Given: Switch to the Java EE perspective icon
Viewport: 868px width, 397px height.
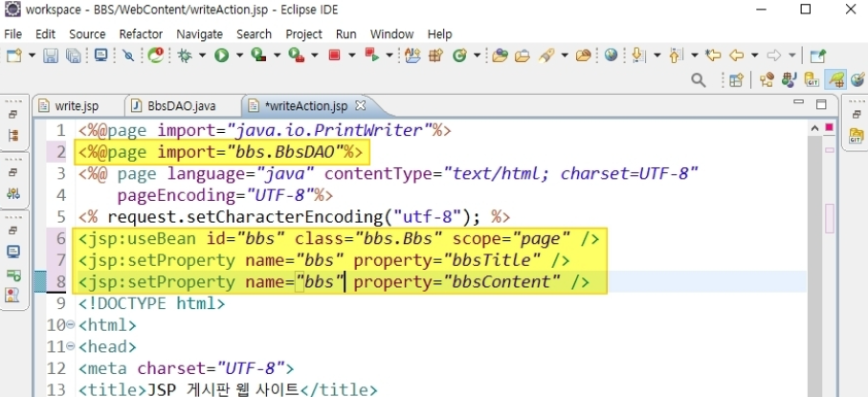Looking at the screenshot, I should click(767, 80).
